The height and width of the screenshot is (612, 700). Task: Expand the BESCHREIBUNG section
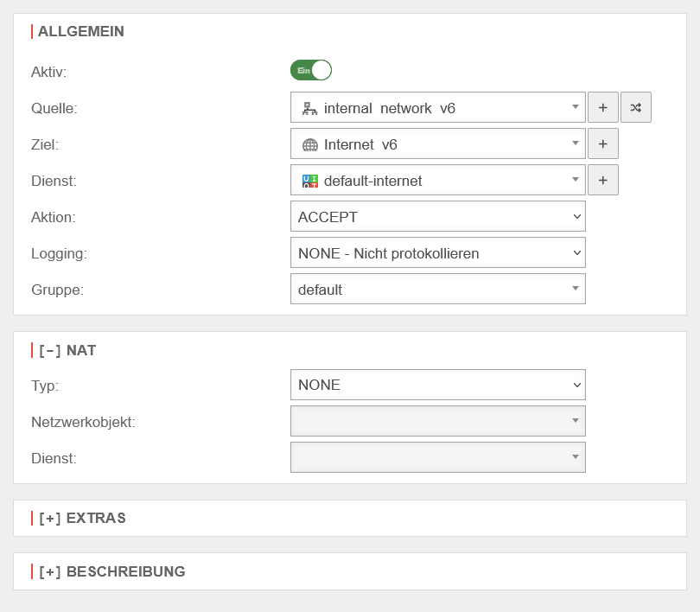[50, 571]
